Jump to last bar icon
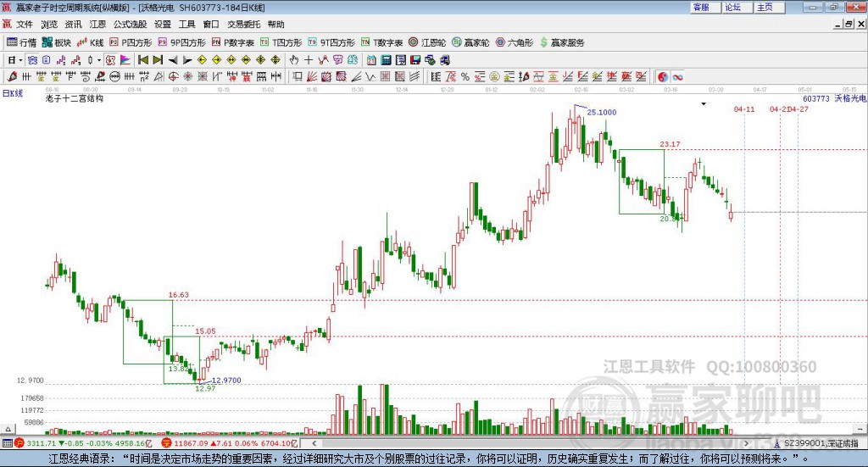 (x=158, y=60)
